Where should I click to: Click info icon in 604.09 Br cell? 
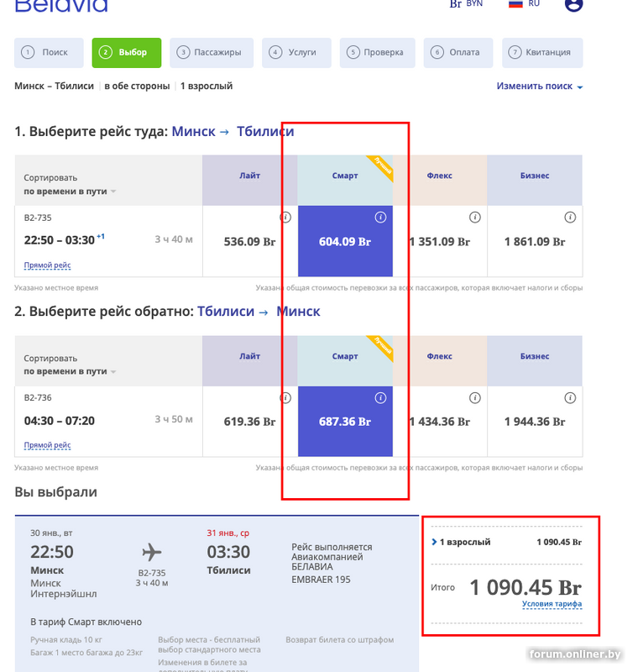(x=380, y=218)
